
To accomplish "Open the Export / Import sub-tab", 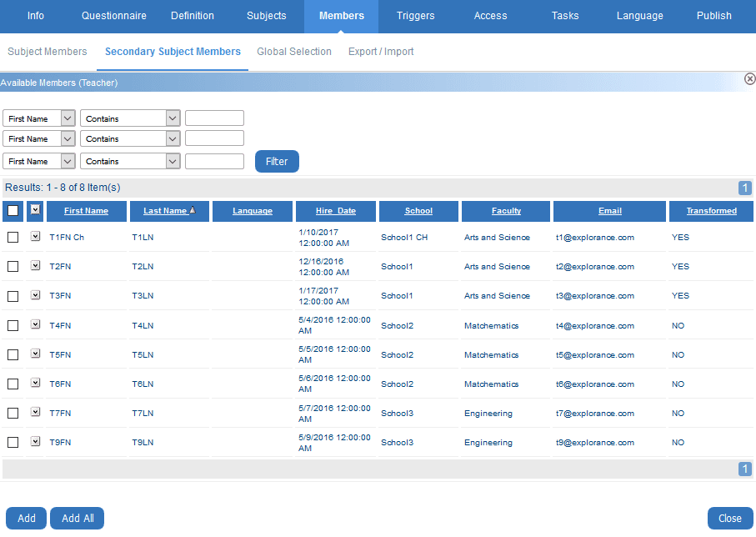I will 381,52.
